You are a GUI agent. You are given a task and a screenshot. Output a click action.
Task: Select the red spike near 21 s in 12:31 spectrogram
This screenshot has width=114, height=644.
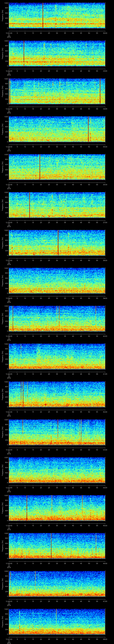(x=43, y=16)
